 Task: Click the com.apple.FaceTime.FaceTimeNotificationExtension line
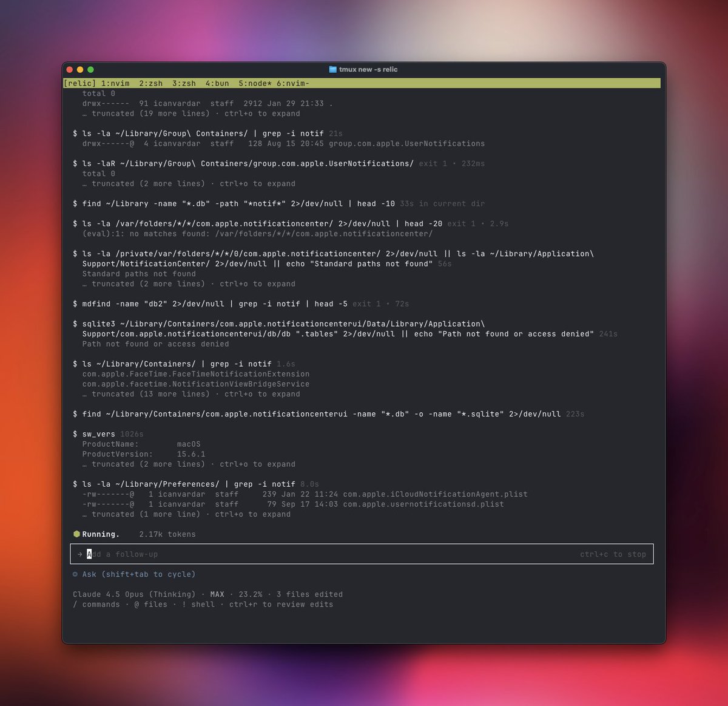(196, 374)
